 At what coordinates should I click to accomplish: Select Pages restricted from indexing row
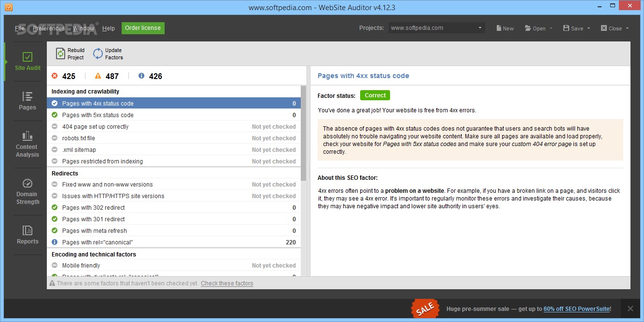(x=174, y=161)
